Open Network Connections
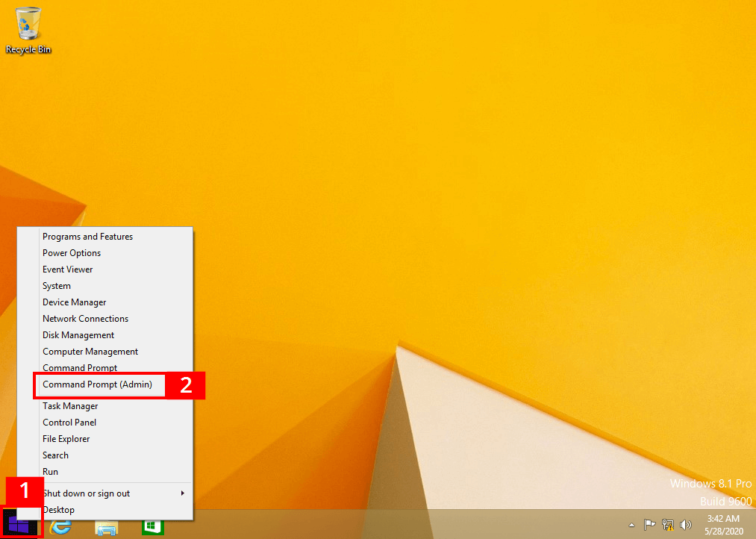The height and width of the screenshot is (539, 756). tap(85, 319)
